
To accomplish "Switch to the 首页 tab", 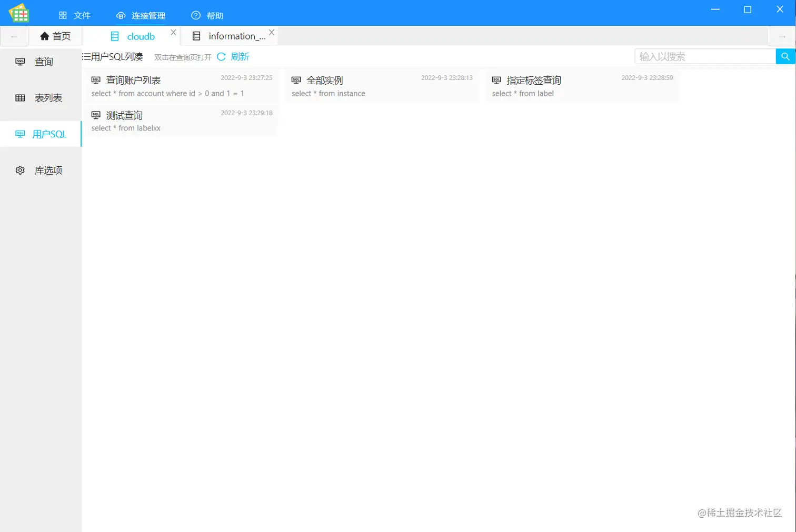I will pyautogui.click(x=55, y=36).
